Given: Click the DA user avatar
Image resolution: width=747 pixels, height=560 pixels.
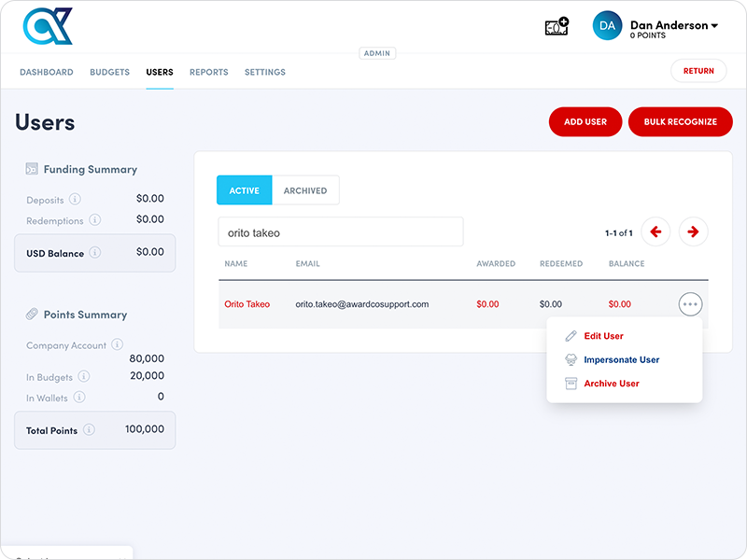Looking at the screenshot, I should [x=607, y=26].
